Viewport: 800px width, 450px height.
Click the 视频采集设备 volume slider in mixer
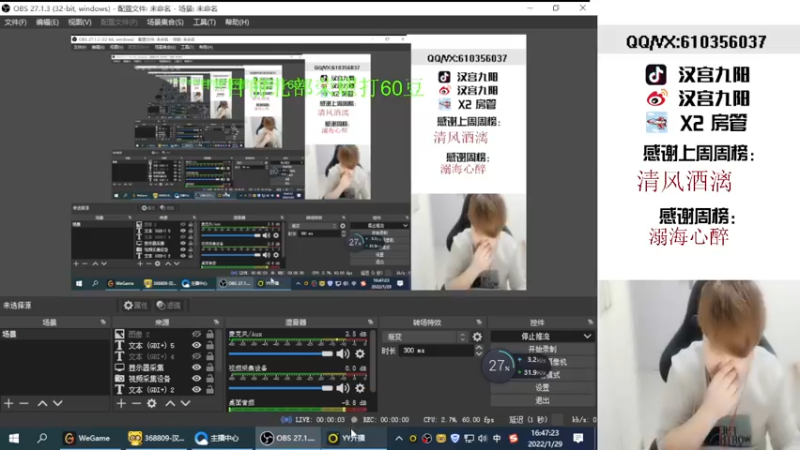tap(280, 388)
